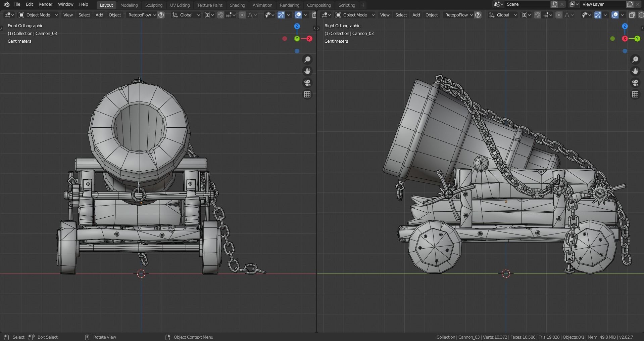Toggle proportional editing in Right viewport
Screen dimensions: 644x341
tap(559, 15)
